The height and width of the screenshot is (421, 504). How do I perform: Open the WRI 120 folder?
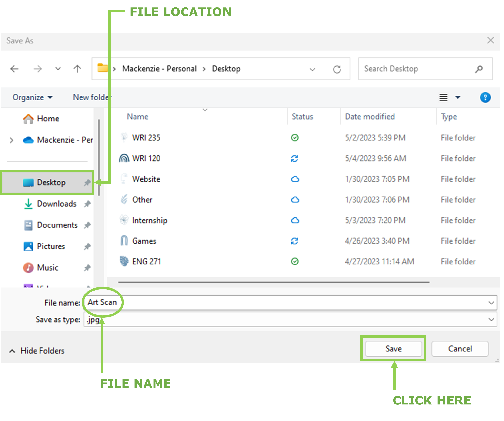[x=146, y=158]
